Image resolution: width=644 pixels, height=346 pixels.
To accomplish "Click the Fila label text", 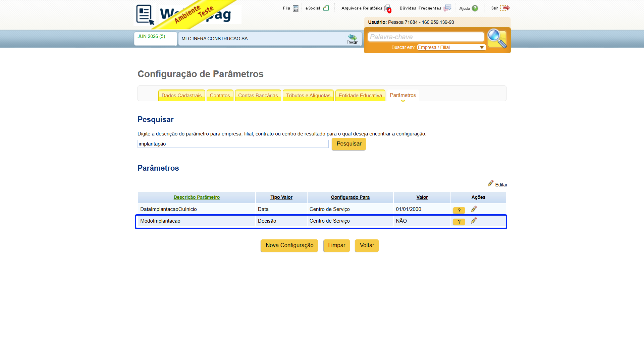I will click(x=286, y=8).
